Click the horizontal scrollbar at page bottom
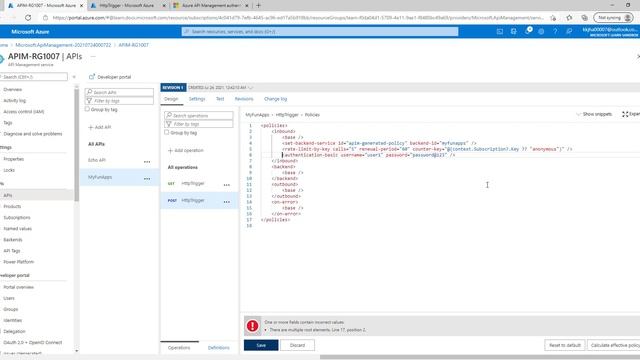 point(480,357)
